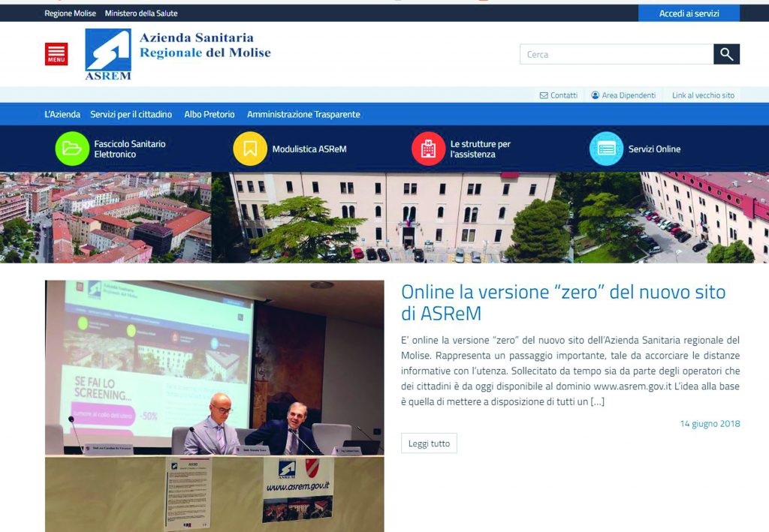Click the envelope icon next to Contatti
Image resolution: width=769 pixels, height=532 pixels.
coord(543,95)
